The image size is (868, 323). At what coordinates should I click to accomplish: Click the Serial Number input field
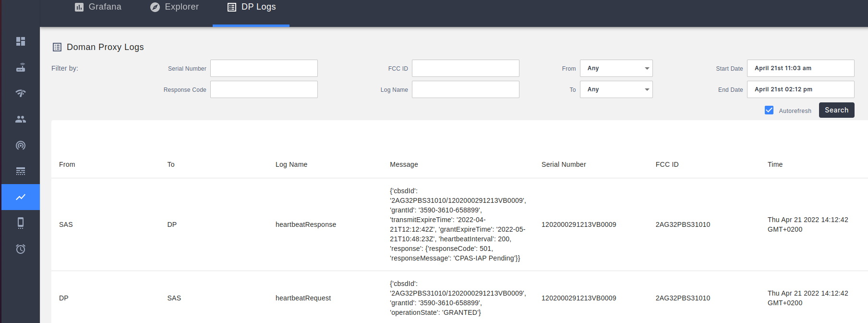coord(264,68)
